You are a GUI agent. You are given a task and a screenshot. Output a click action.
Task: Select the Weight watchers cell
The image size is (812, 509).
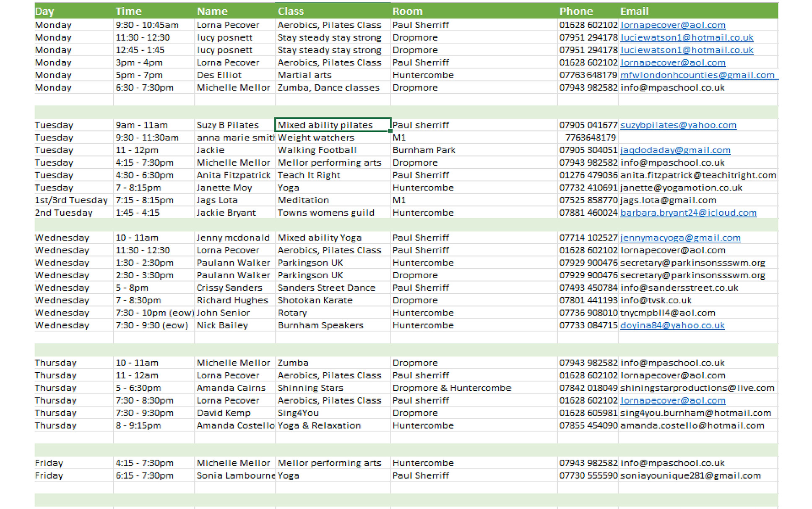click(333, 138)
